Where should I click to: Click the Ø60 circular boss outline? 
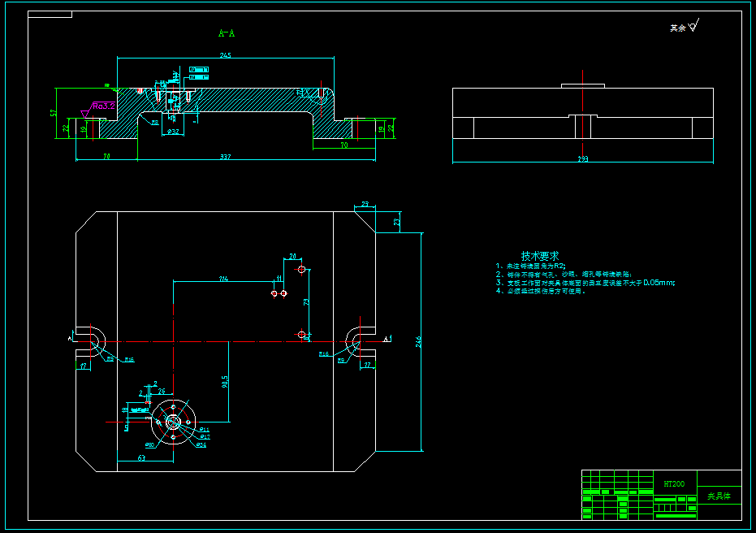point(174,422)
